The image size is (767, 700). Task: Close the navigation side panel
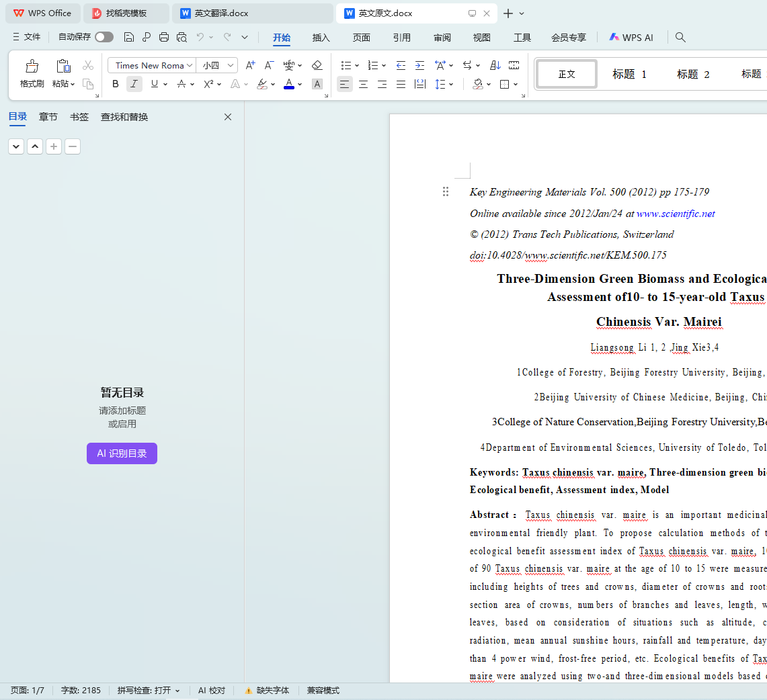pyautogui.click(x=228, y=117)
